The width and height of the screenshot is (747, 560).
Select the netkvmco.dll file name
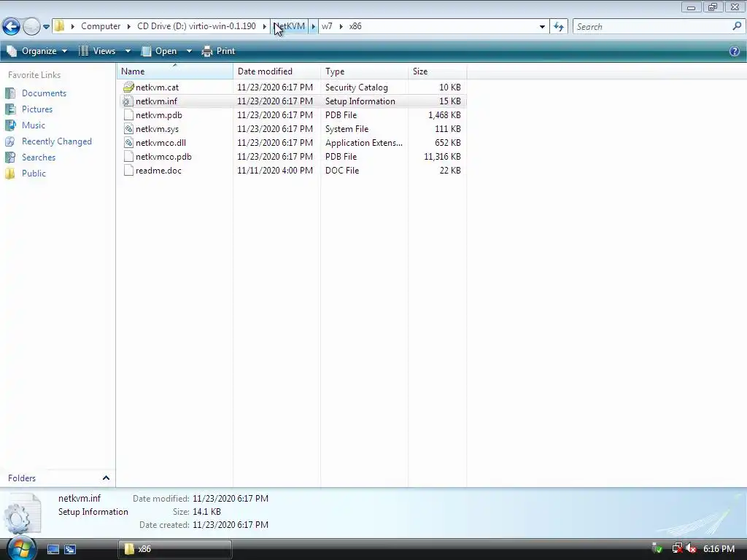pyautogui.click(x=160, y=143)
